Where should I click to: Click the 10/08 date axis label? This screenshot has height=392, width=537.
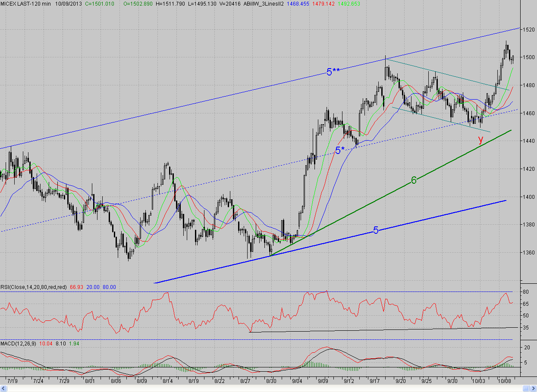pyautogui.click(x=504, y=381)
